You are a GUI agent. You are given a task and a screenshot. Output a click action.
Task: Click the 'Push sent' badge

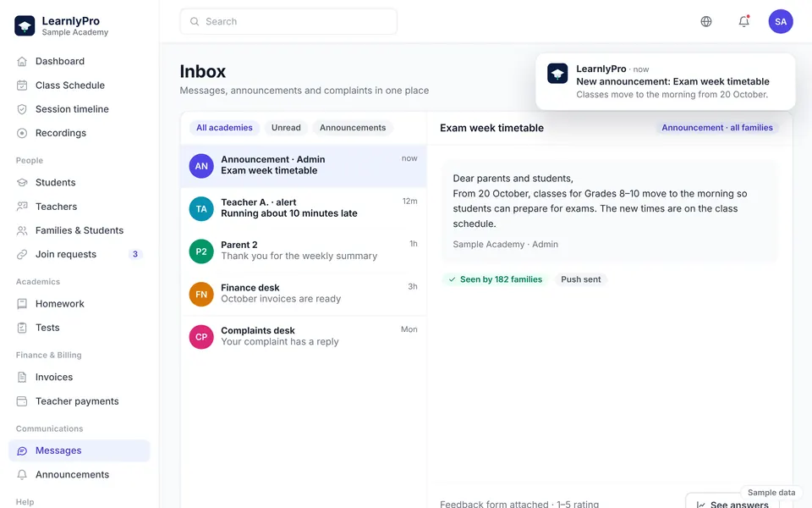(581, 279)
